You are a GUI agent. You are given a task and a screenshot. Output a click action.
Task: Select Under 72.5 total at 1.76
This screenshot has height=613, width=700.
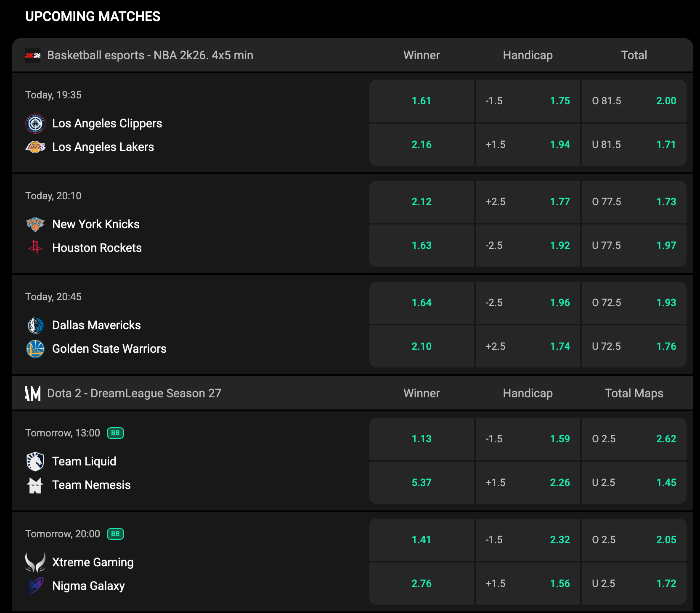click(x=634, y=346)
